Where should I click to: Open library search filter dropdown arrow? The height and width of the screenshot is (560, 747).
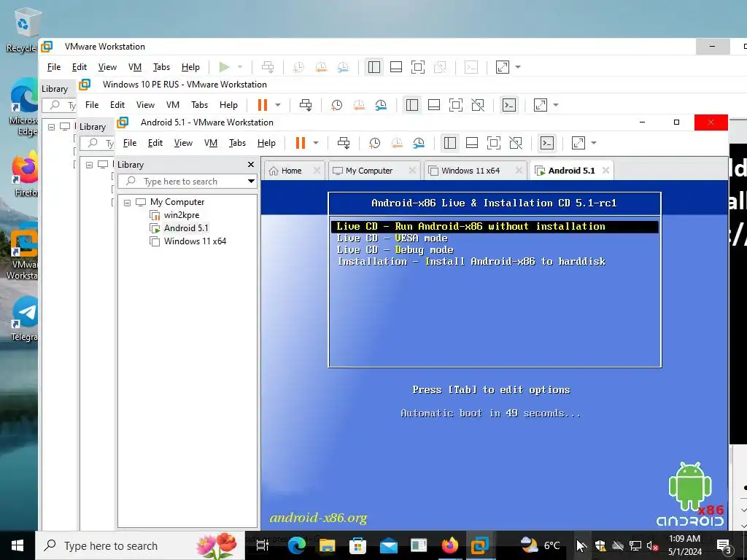tap(251, 182)
